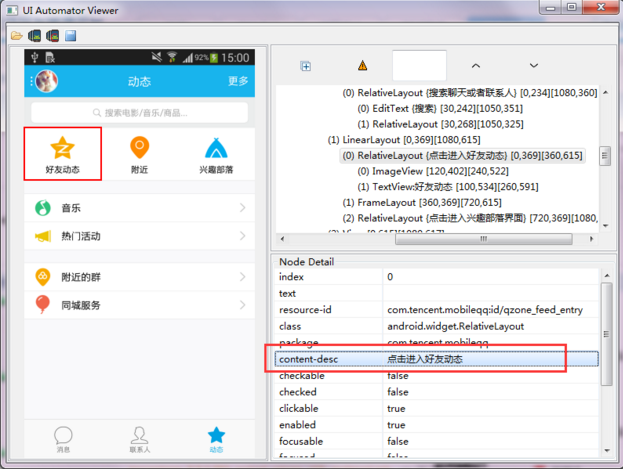Click the second Device Screenshot compressed icon
This screenshot has height=469, width=623.
click(52, 36)
